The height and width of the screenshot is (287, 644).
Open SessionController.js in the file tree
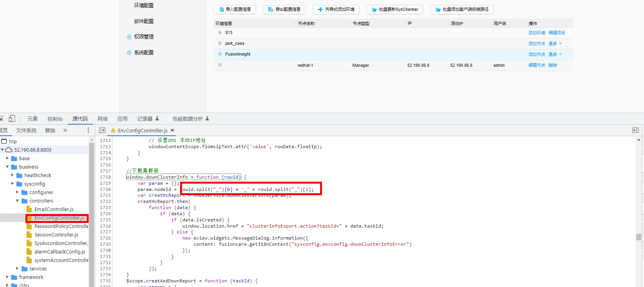(56, 235)
